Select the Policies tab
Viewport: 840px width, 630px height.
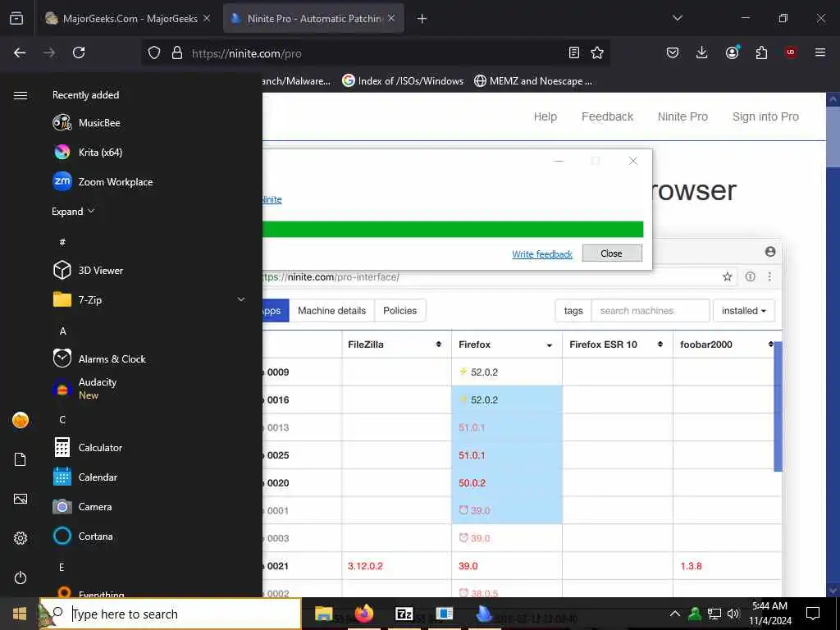(399, 311)
